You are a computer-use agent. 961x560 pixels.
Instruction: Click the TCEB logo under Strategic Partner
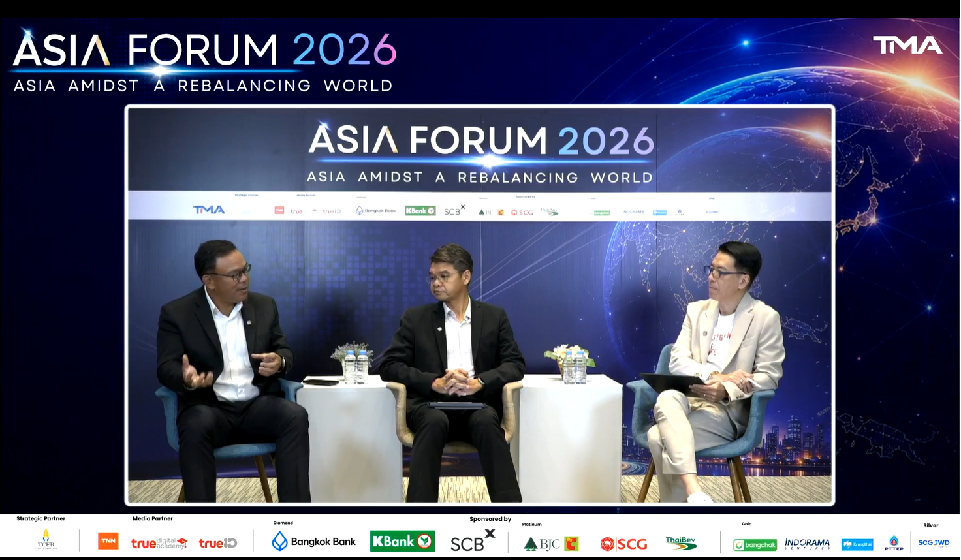[x=46, y=540]
